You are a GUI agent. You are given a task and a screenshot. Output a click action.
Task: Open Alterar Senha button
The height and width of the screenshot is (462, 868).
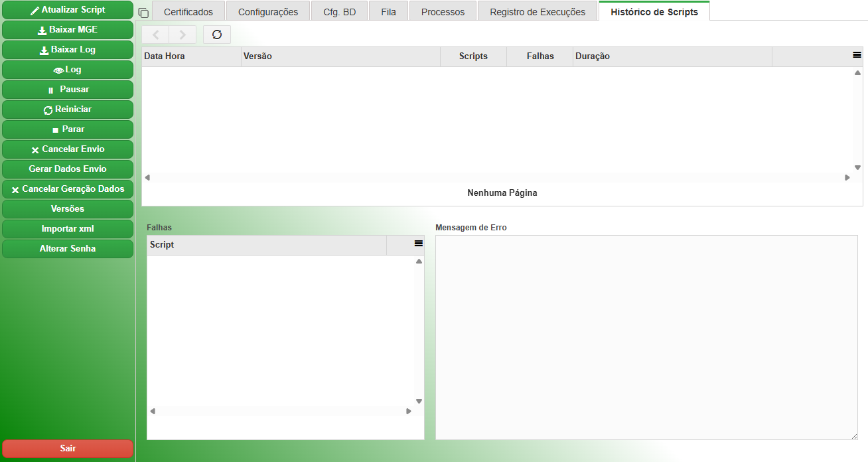[x=68, y=249]
